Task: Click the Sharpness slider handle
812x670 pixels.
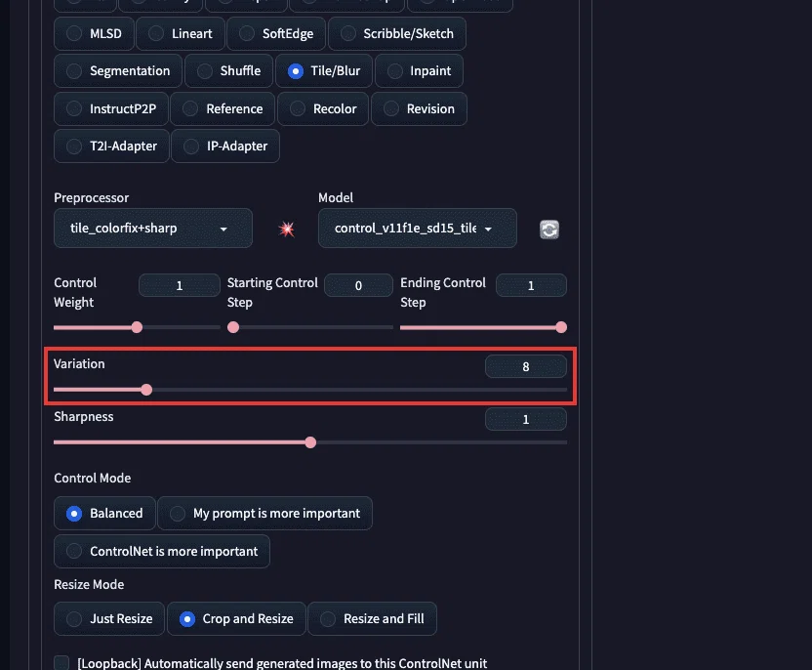Action: pos(310,442)
